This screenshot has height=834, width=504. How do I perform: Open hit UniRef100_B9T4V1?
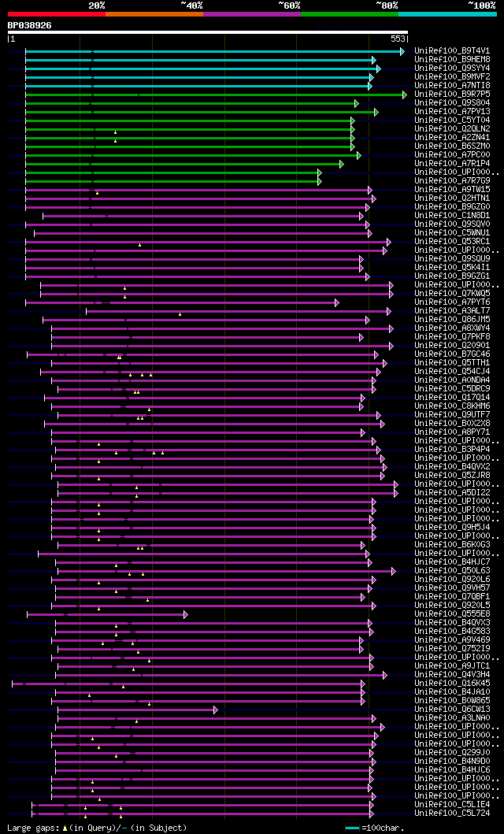453,50
